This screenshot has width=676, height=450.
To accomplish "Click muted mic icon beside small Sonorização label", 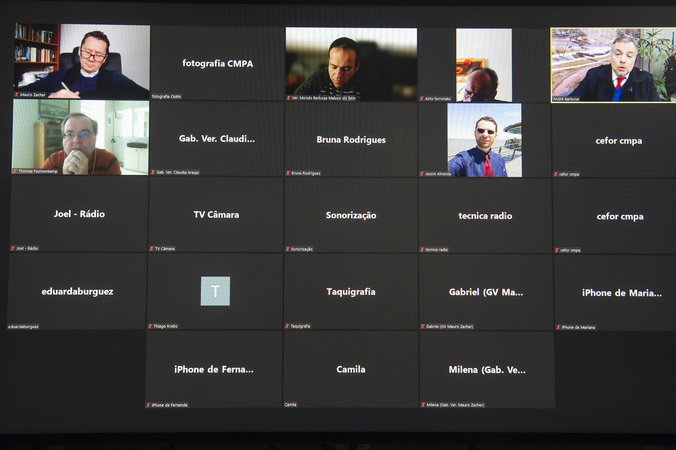I will pyautogui.click(x=288, y=249).
